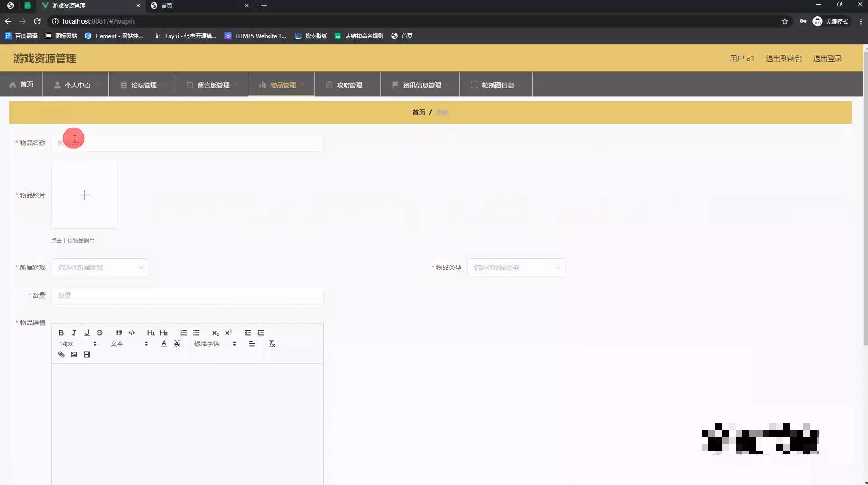Open the 物品类型 dropdown
Image resolution: width=868 pixels, height=485 pixels.
click(x=516, y=267)
